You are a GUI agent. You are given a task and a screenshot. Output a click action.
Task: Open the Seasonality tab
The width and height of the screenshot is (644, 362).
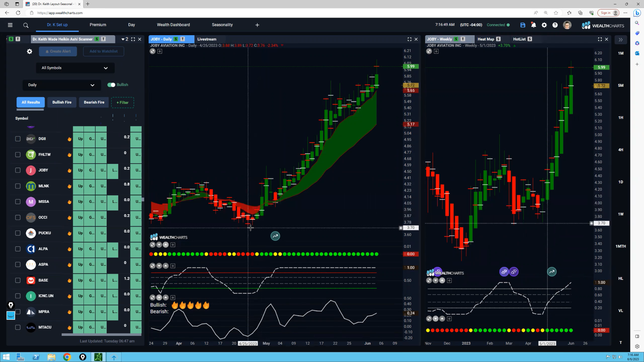pos(222,25)
